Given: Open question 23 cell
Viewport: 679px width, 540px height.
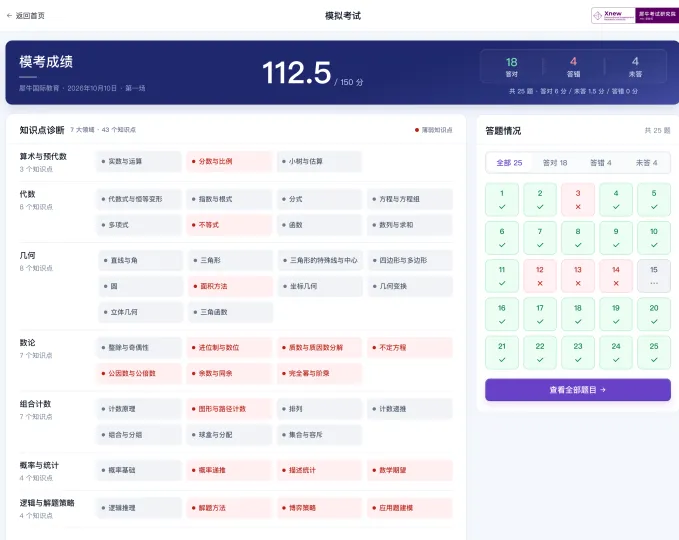Looking at the screenshot, I should tap(578, 352).
